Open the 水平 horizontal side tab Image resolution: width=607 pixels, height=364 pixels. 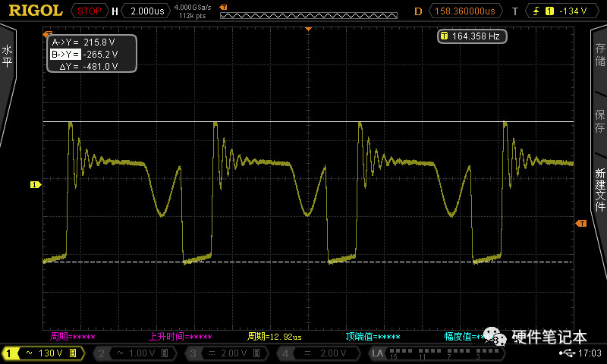[x=8, y=57]
